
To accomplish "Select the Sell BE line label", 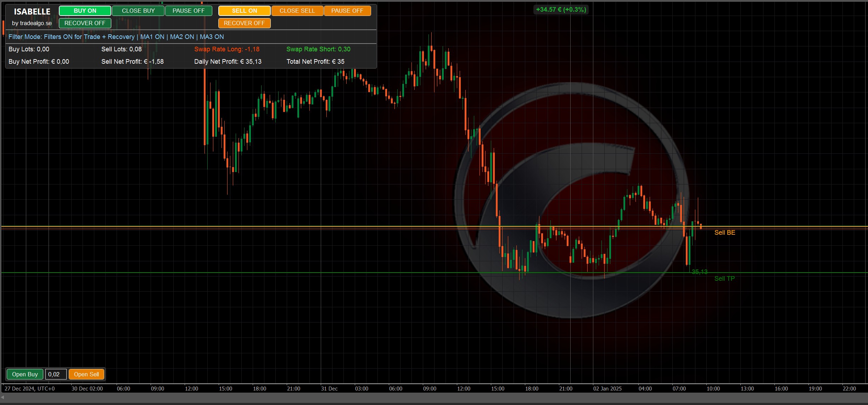I will (x=724, y=233).
